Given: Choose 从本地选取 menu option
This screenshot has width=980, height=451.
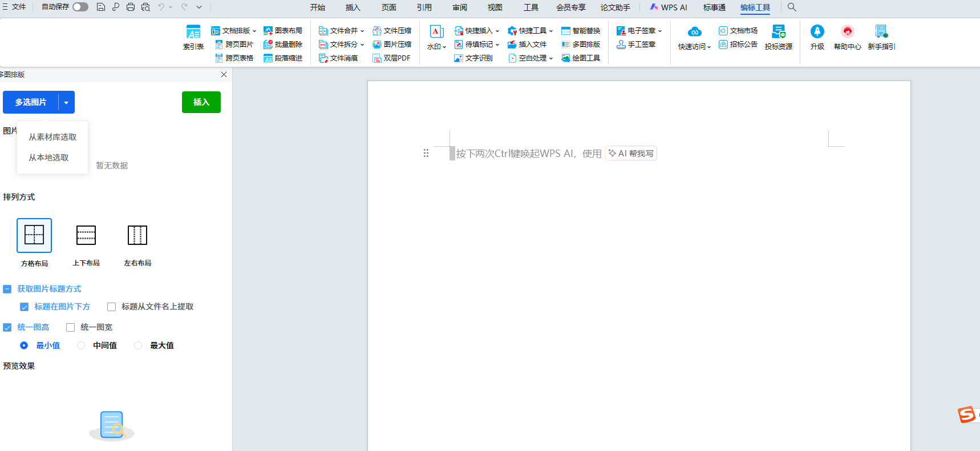Looking at the screenshot, I should [48, 158].
